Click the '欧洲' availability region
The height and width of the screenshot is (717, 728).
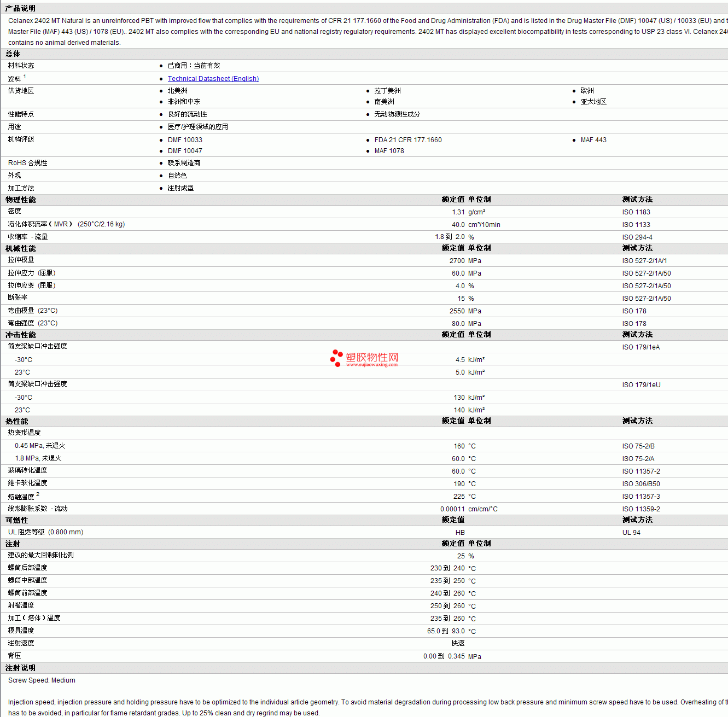587,91
